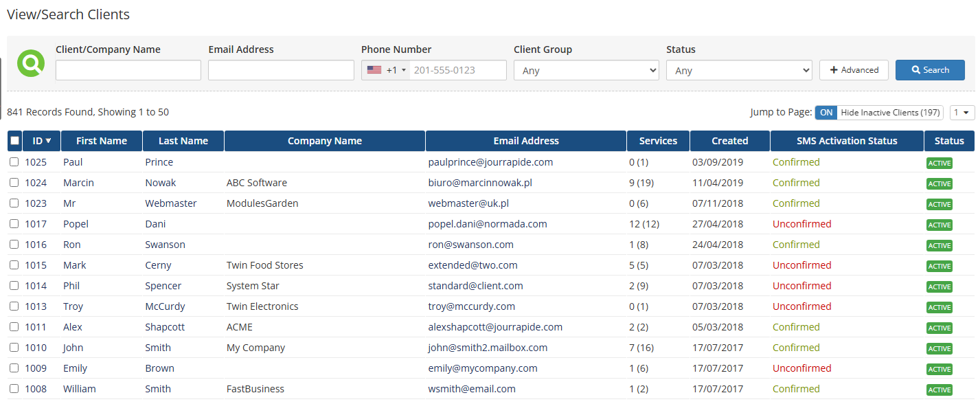Open the Client Group dropdown
The width and height of the screenshot is (980, 404).
coord(586,69)
